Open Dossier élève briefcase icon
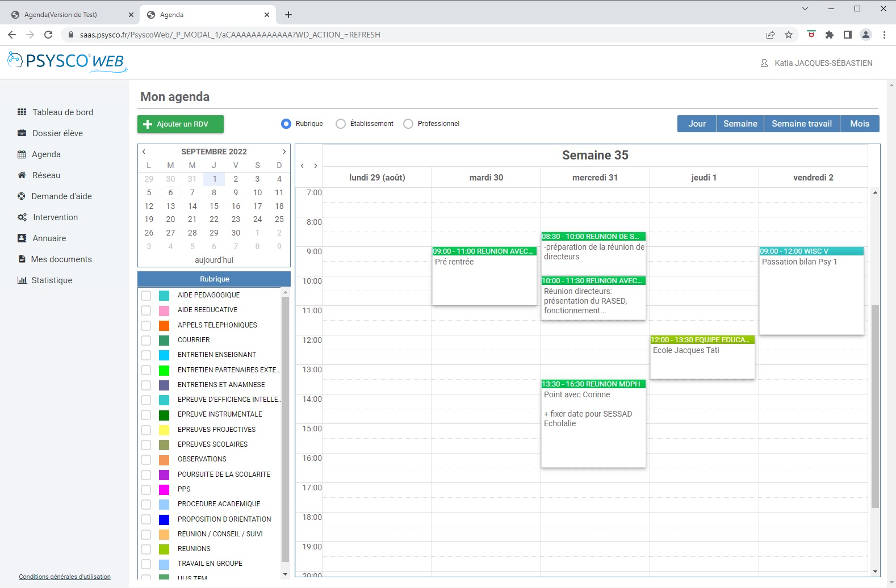Screen dimensions: 896x588 click(x=22, y=133)
